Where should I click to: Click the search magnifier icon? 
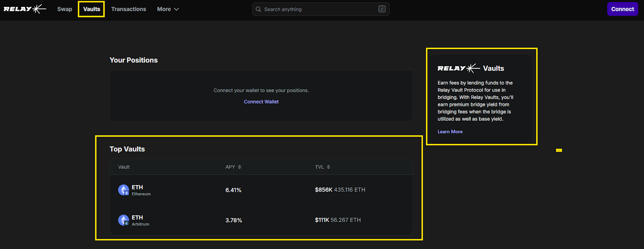[258, 9]
